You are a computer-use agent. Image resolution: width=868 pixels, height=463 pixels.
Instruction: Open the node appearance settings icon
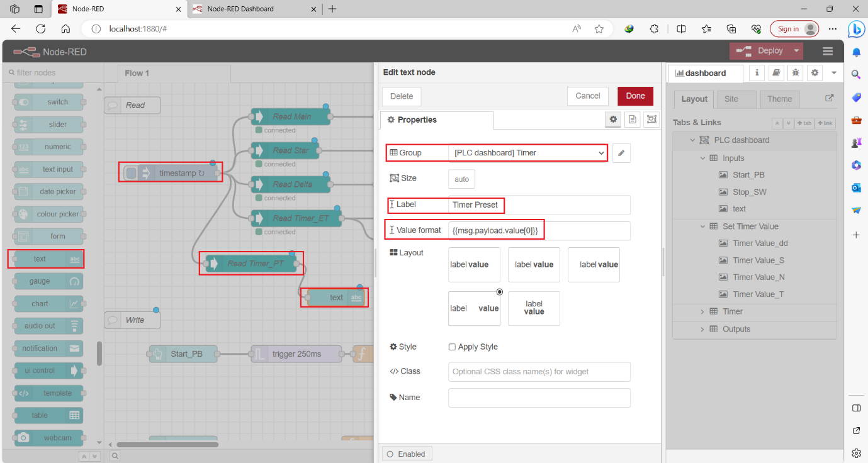click(x=651, y=119)
